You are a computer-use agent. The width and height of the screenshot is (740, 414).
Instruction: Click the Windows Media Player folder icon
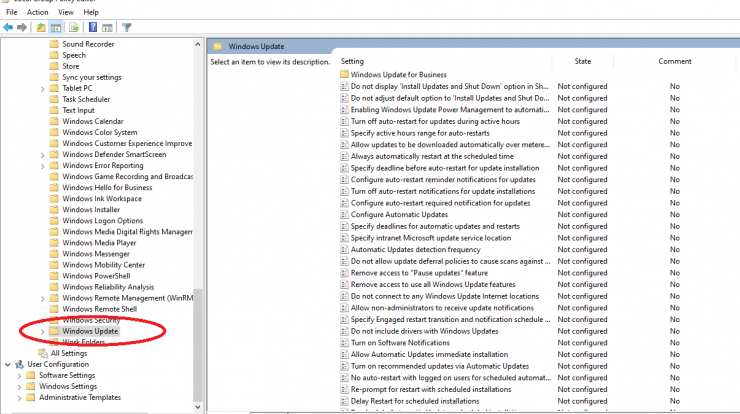click(x=54, y=243)
